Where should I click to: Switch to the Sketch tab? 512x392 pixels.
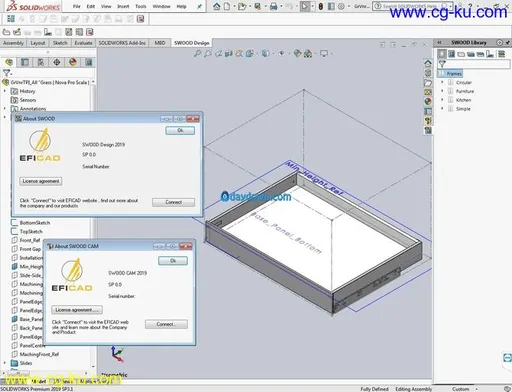[60, 43]
